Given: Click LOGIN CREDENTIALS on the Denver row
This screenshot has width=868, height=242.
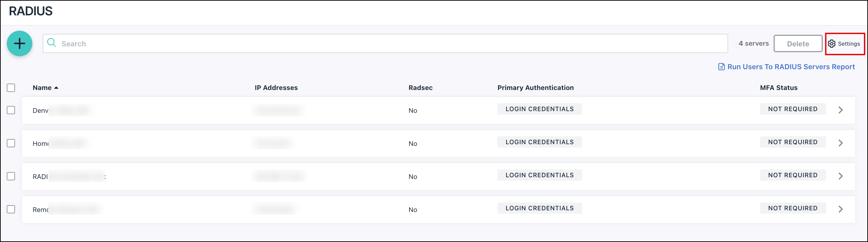Looking at the screenshot, I should click(540, 109).
